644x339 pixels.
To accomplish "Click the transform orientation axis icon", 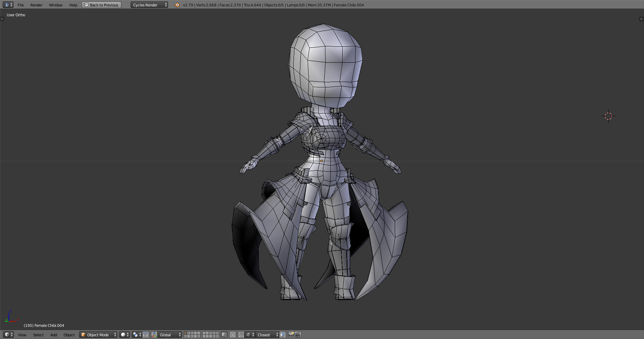I will click(154, 335).
